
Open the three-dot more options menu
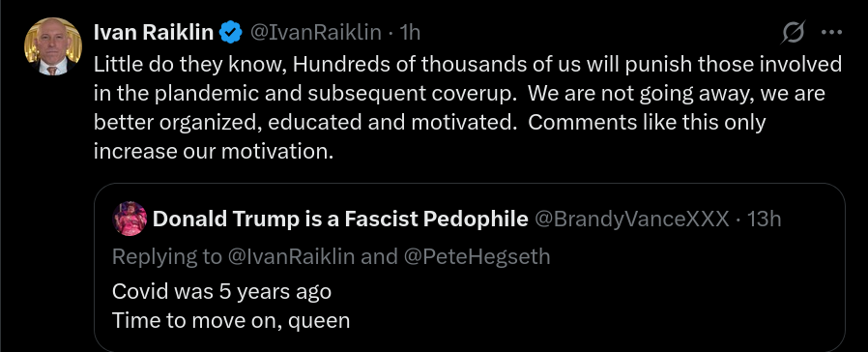click(831, 33)
